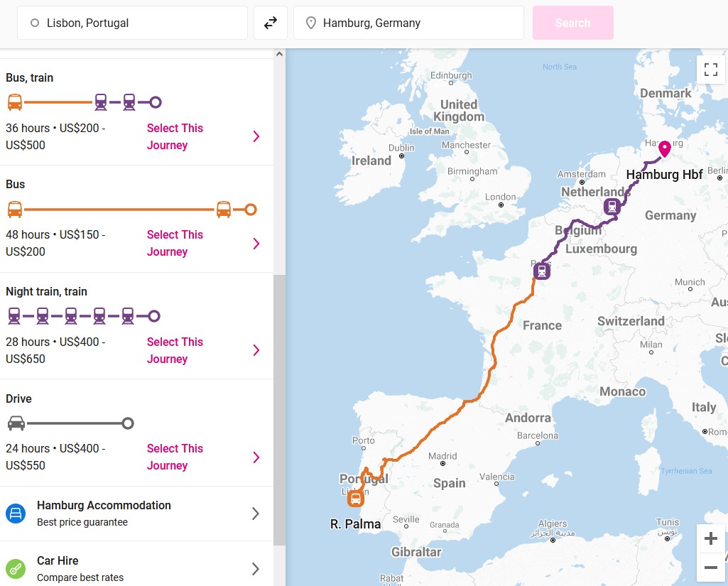Click the scroll-up arrow of the results list
This screenshot has height=586, width=728.
279,54
